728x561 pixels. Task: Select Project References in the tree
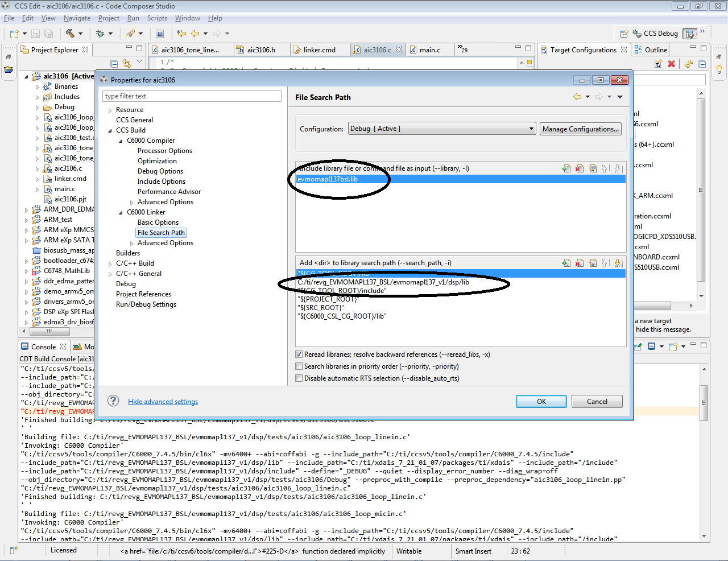click(143, 294)
